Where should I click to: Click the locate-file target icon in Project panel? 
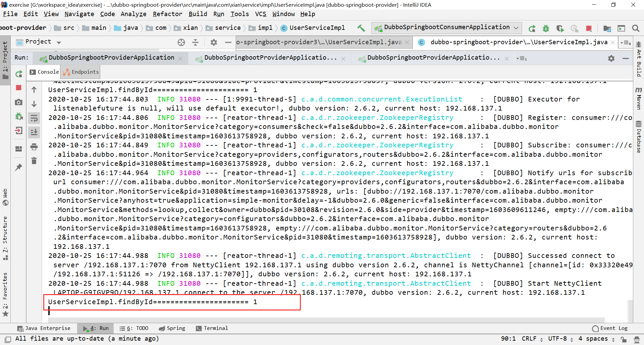(181, 42)
